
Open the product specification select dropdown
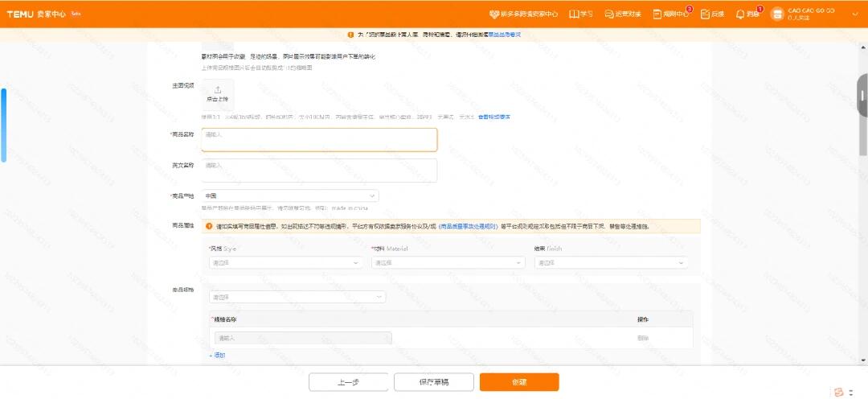[x=297, y=297]
